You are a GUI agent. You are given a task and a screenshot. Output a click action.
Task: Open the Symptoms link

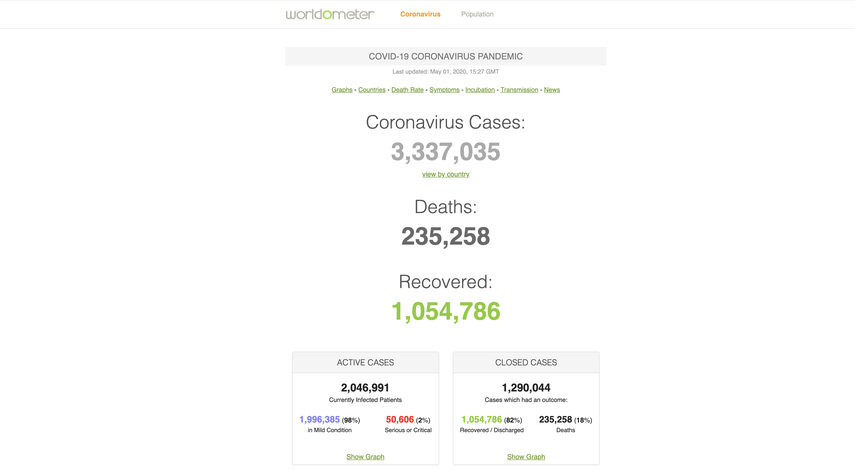click(444, 90)
